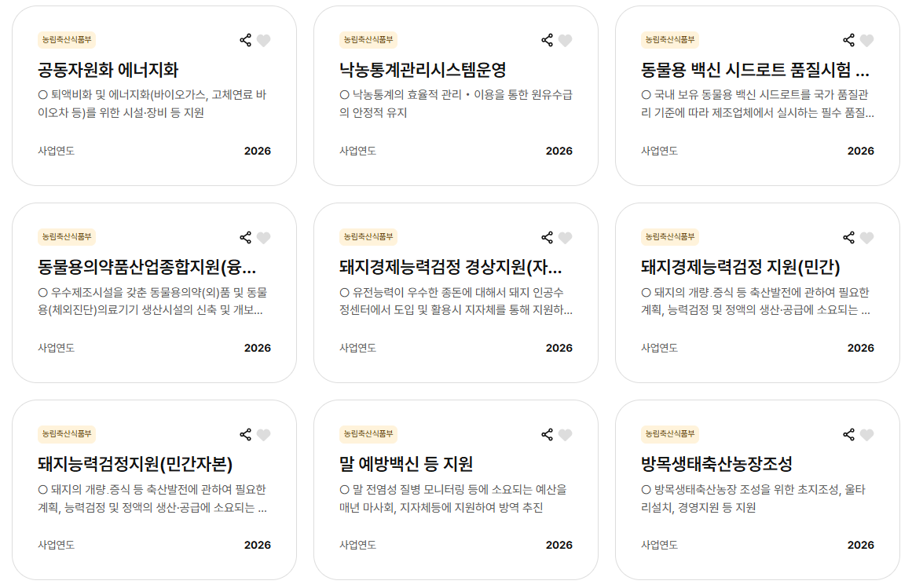Open 돼지능력검정지원(민간자본) card description text

[153, 499]
